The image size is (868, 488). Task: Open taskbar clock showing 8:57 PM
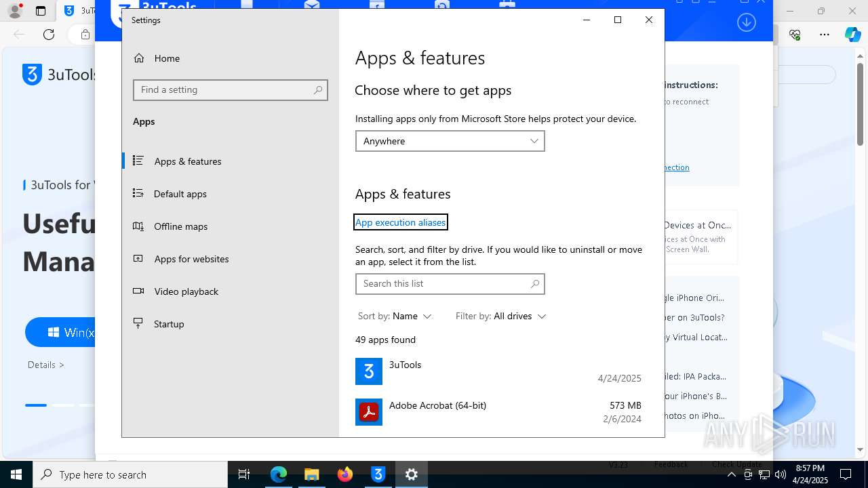pyautogui.click(x=811, y=474)
